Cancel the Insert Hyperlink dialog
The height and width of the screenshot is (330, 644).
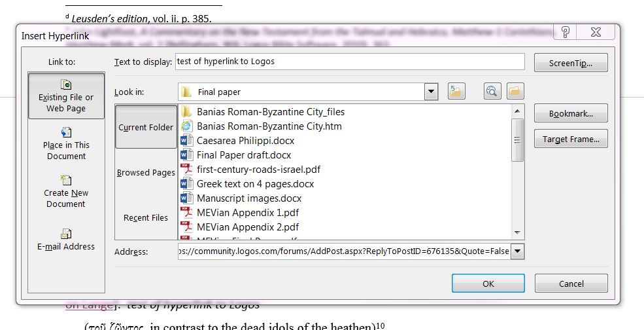(x=571, y=284)
